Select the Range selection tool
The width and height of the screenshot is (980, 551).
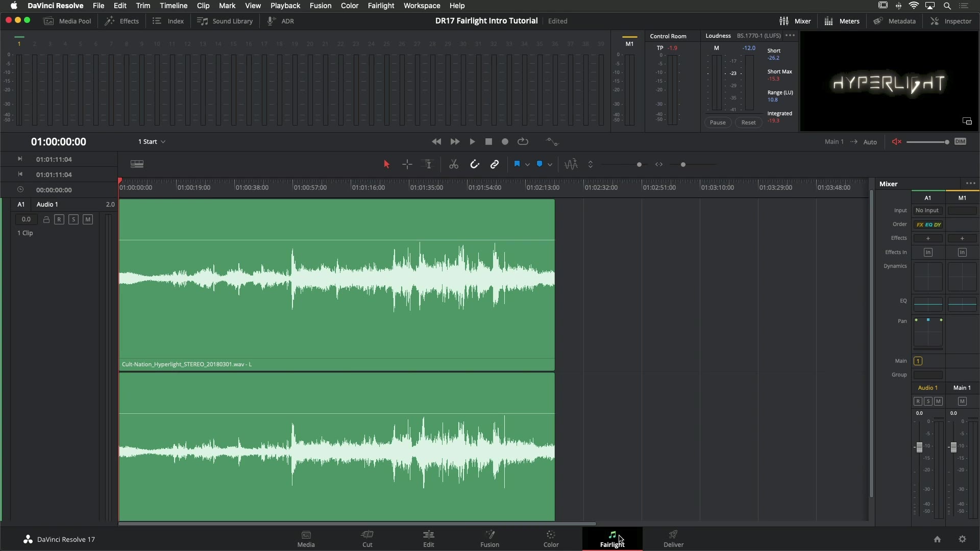407,164
